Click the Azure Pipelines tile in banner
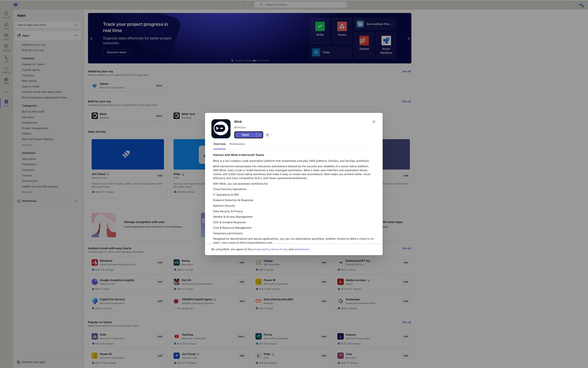 click(x=386, y=45)
